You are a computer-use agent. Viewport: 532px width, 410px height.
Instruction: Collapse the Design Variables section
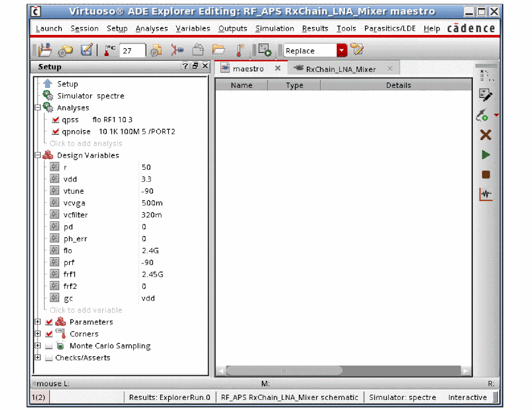click(x=38, y=156)
